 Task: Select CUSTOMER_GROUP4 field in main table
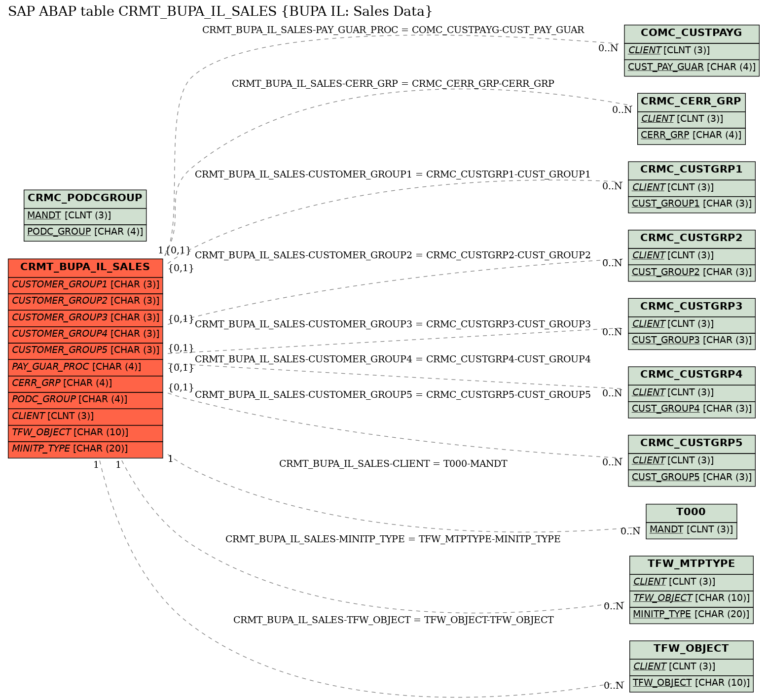coord(85,334)
